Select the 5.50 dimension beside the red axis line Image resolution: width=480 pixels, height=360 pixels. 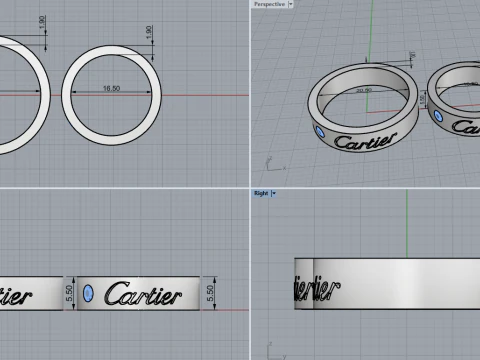[210, 293]
